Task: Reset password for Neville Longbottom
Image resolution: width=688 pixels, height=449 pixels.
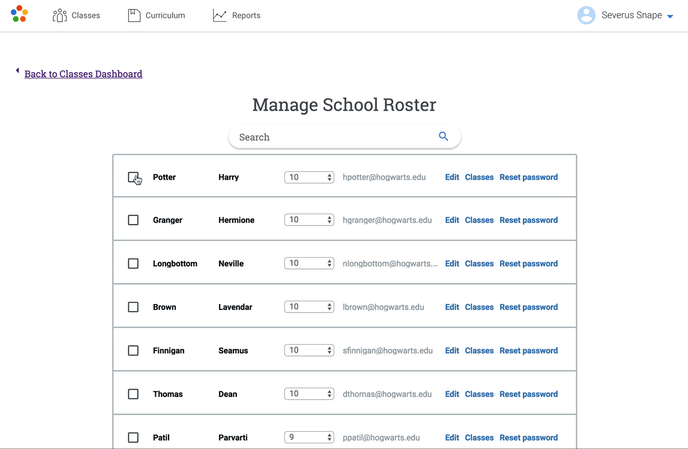Action: 529,263
